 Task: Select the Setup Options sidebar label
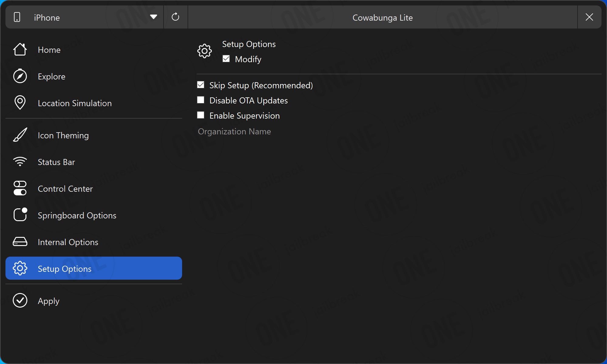[65, 269]
